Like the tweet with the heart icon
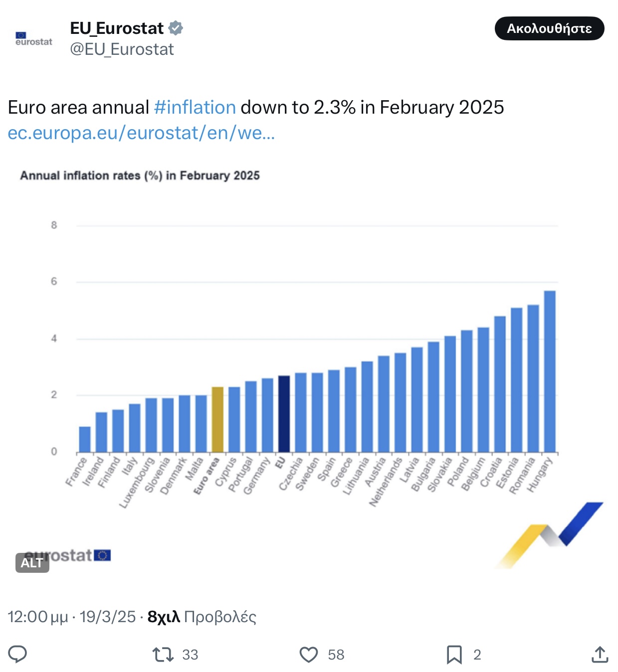The image size is (618, 672). click(309, 654)
